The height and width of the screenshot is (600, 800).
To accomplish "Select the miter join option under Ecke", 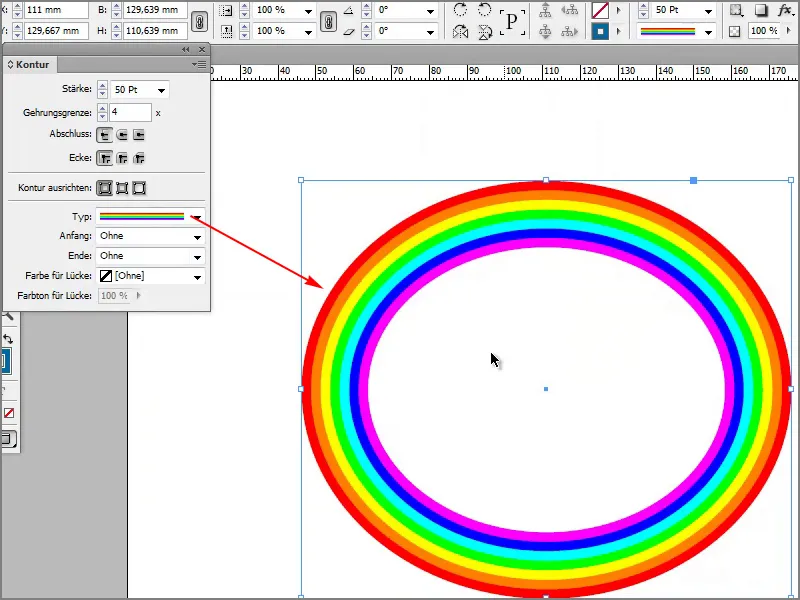I will pyautogui.click(x=105, y=157).
